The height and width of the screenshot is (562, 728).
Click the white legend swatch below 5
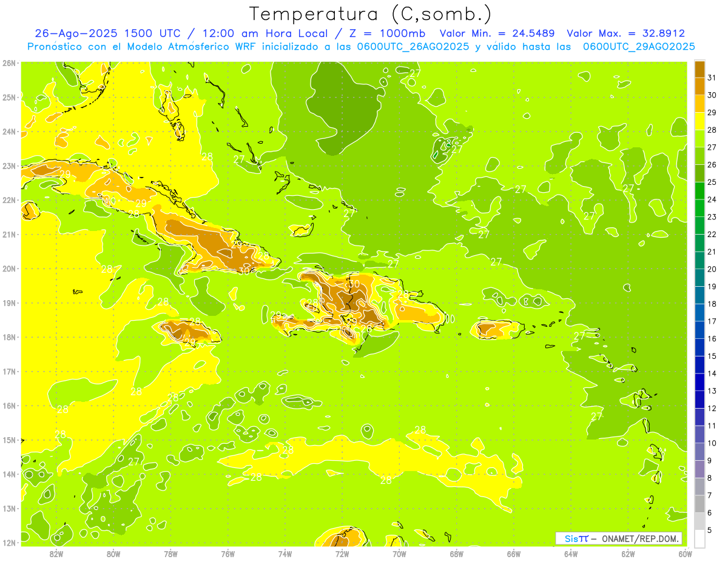coord(699,538)
